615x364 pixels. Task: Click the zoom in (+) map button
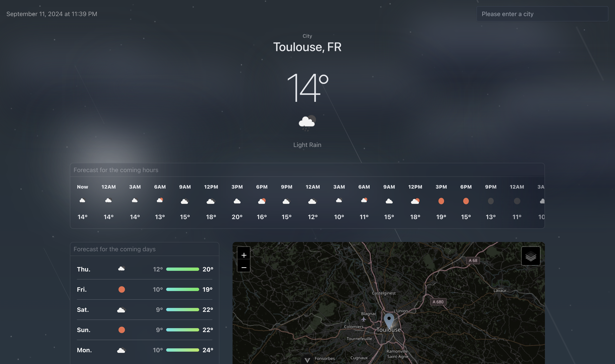pyautogui.click(x=243, y=255)
